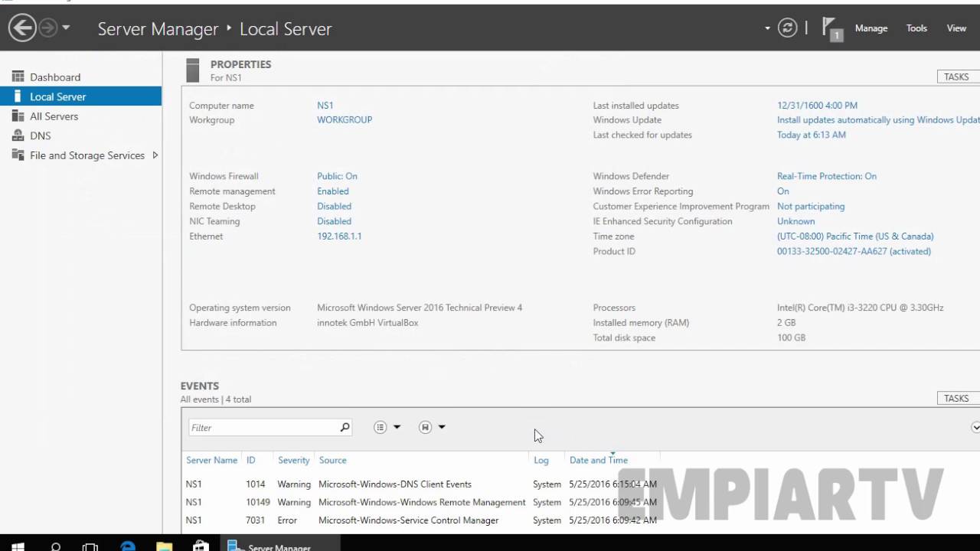The image size is (980, 551).
Task: Click Windows Firewall Public: On link
Action: point(337,176)
